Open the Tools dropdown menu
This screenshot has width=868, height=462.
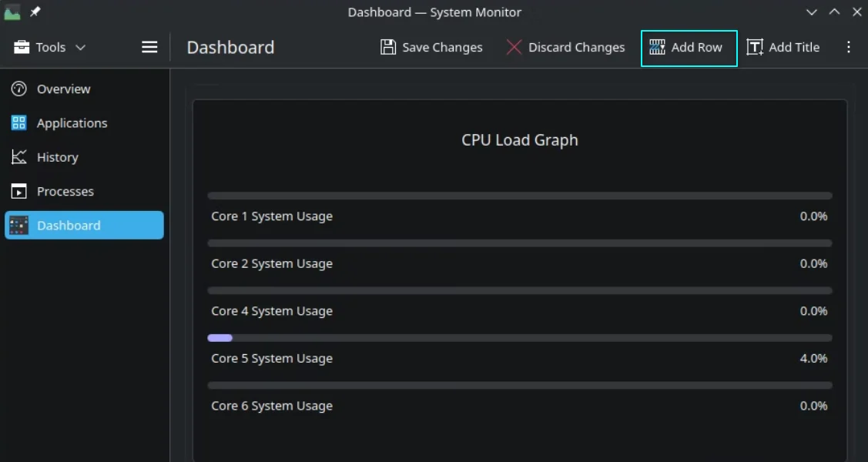(50, 48)
